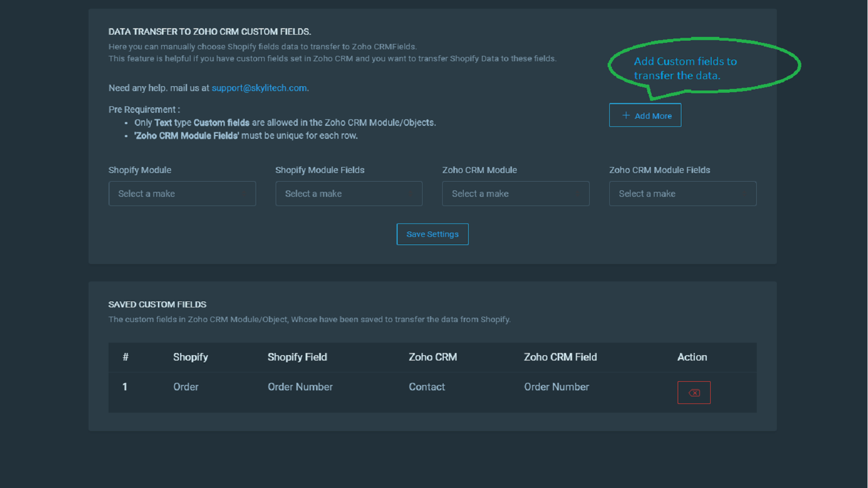Click the plus icon on Add More button
This screenshot has width=868, height=488.
pos(626,115)
